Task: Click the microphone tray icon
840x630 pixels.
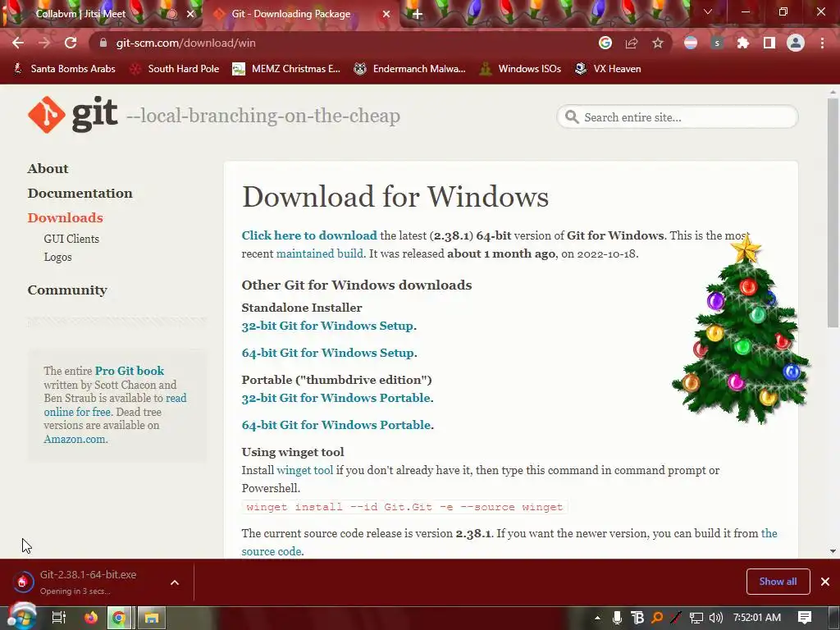Action: click(x=617, y=618)
